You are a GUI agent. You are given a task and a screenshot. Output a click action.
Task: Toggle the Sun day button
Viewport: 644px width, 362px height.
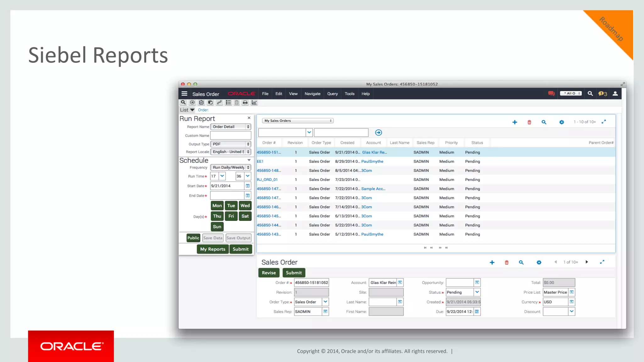coord(217,227)
